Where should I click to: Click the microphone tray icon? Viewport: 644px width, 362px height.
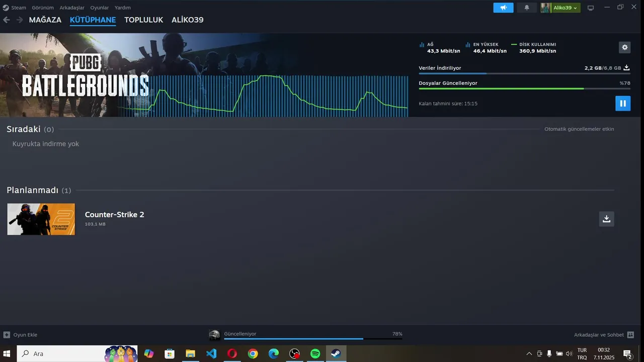pyautogui.click(x=549, y=354)
